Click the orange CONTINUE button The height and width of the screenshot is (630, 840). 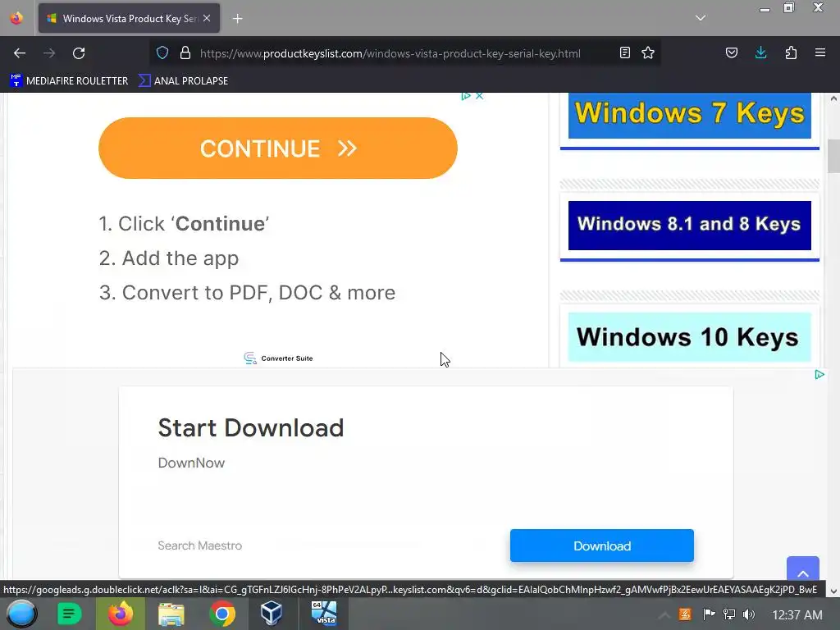pyautogui.click(x=277, y=148)
